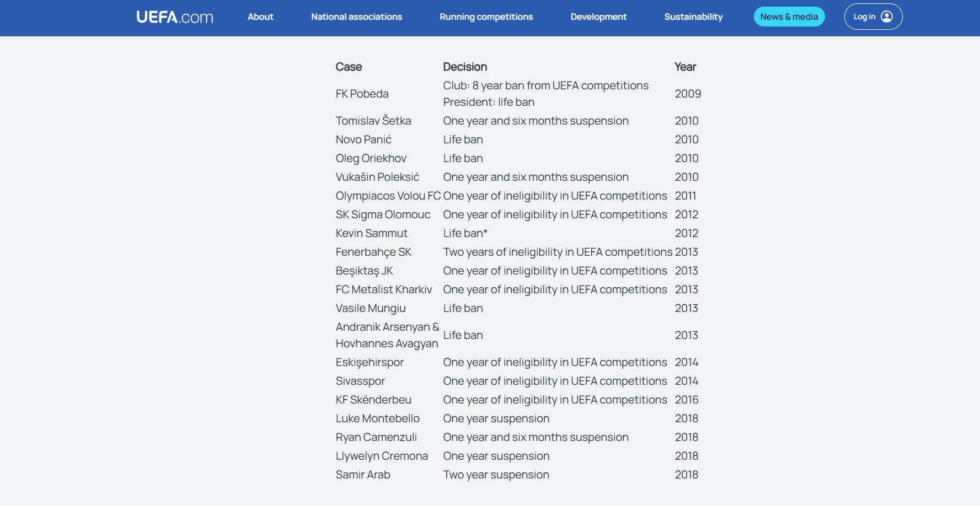Open the About menu
The image size is (980, 506).
260,17
